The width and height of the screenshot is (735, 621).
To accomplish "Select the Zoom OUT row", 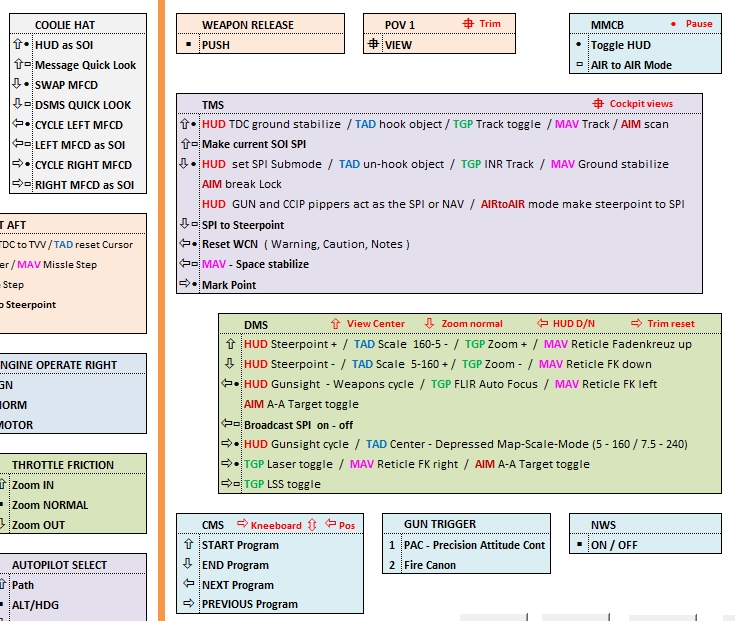I will (x=73, y=524).
